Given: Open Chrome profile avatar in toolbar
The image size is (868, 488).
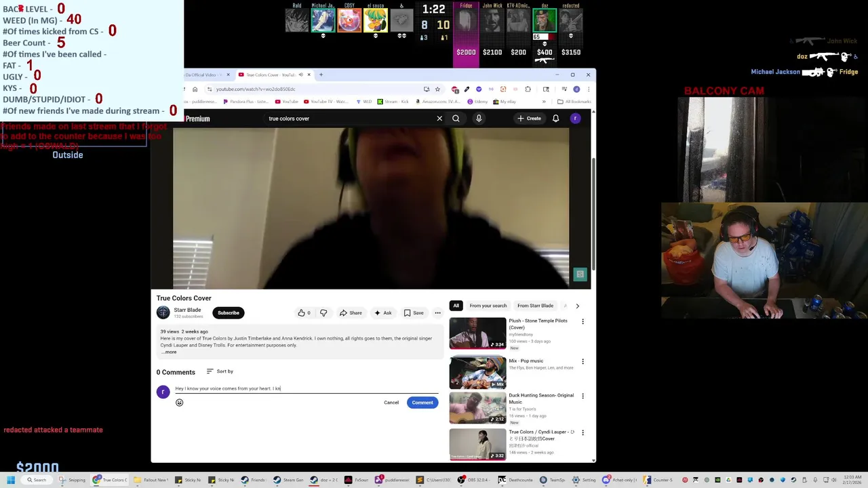Looking at the screenshot, I should pyautogui.click(x=576, y=89).
